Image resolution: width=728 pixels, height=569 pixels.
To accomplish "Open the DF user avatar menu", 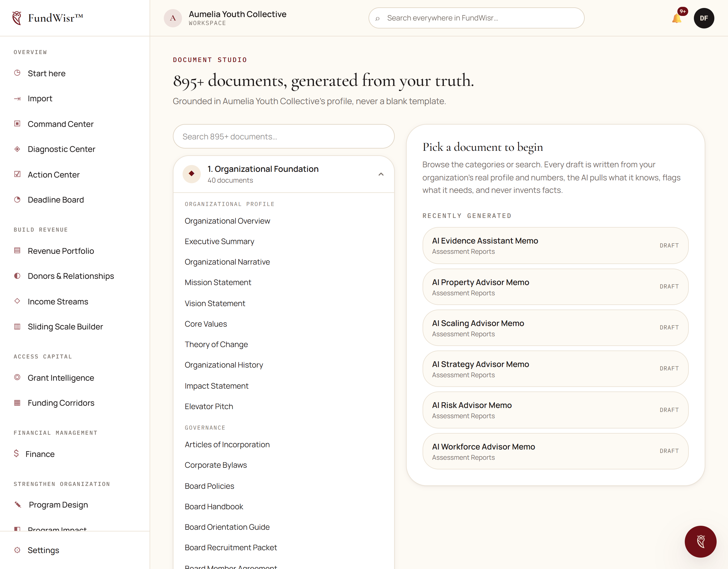I will click(704, 18).
